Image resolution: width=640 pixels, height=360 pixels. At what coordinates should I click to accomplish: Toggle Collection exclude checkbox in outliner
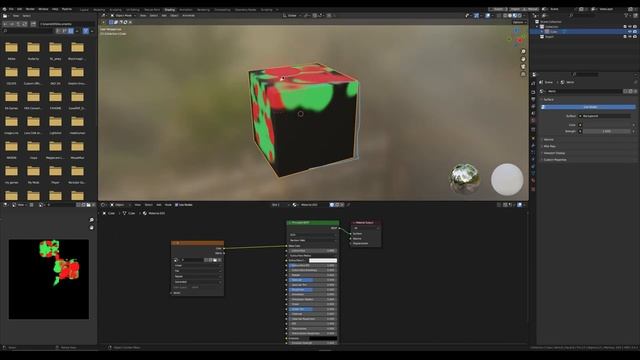[x=625, y=27]
